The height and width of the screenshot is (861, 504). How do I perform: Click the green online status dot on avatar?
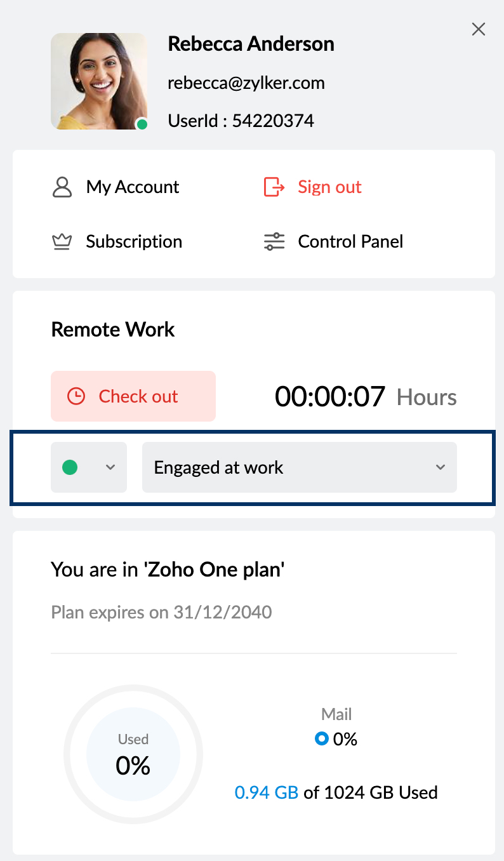(142, 124)
